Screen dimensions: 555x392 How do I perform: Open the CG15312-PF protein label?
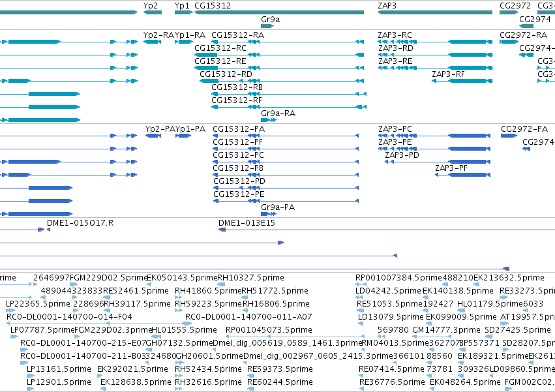click(238, 142)
